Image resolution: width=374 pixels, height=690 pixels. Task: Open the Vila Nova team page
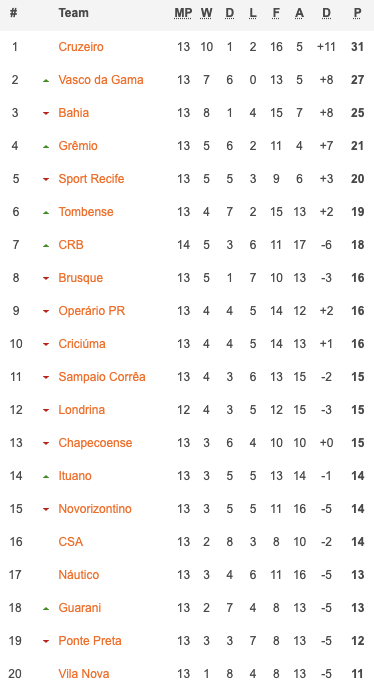[x=84, y=674]
